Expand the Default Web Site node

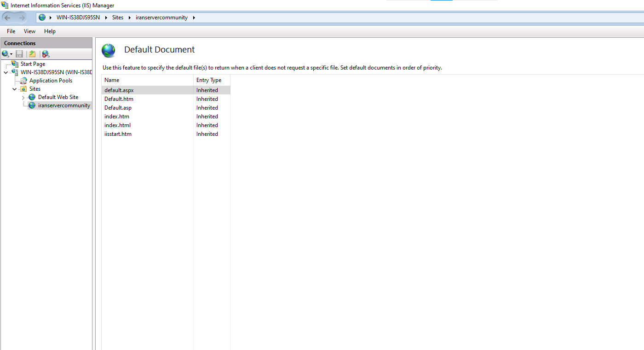click(x=23, y=97)
